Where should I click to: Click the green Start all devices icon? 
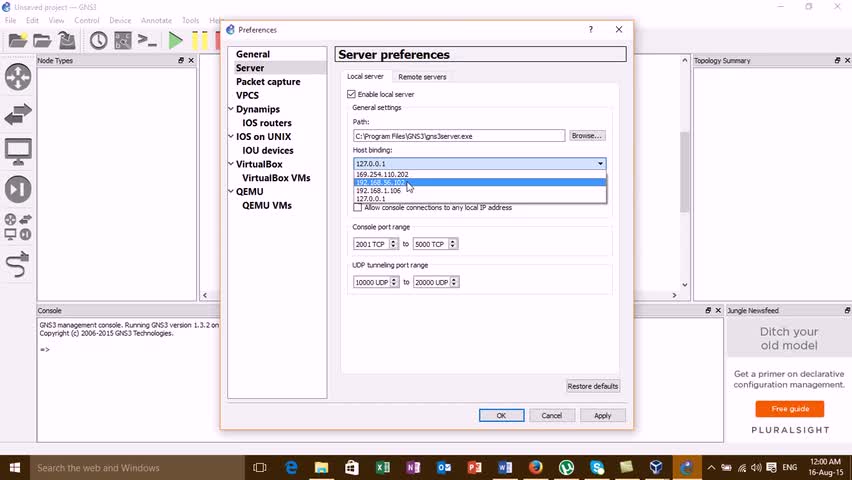point(176,40)
